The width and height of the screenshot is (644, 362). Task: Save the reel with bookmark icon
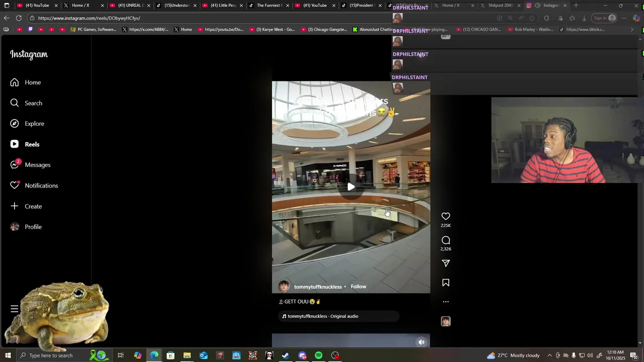pyautogui.click(x=446, y=283)
